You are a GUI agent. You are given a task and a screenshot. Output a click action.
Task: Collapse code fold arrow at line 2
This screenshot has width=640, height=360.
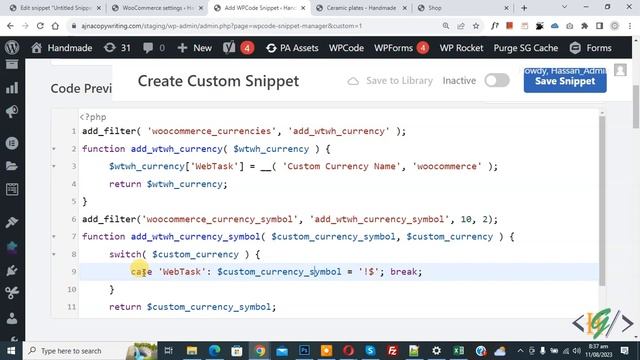pyautogui.click(x=54, y=149)
